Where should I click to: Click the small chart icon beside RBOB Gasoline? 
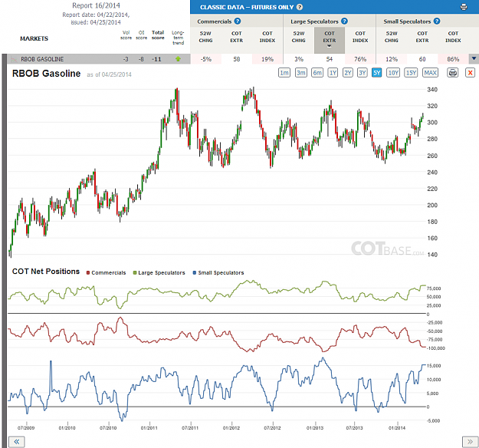pyautogui.click(x=14, y=59)
